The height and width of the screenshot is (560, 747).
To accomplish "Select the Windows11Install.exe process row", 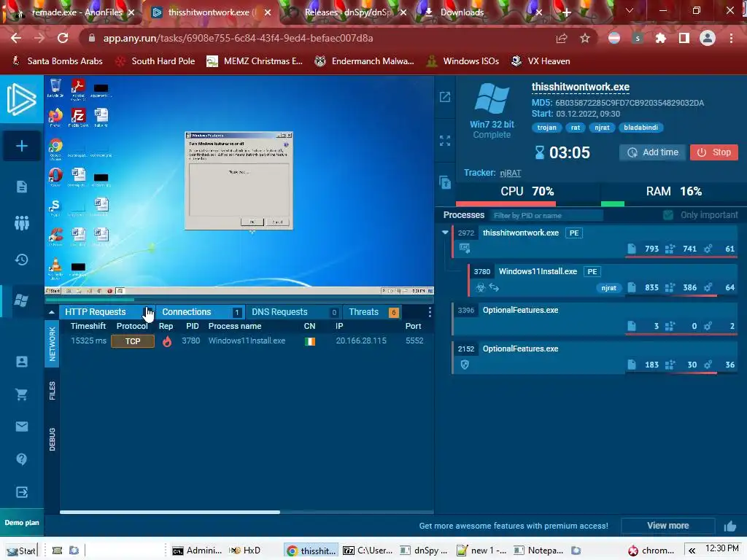I will (603, 280).
